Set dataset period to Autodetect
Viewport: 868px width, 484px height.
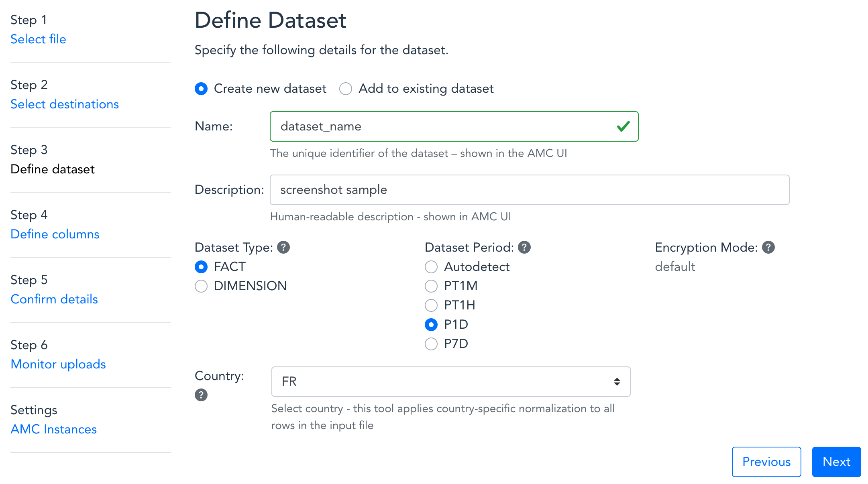(431, 267)
